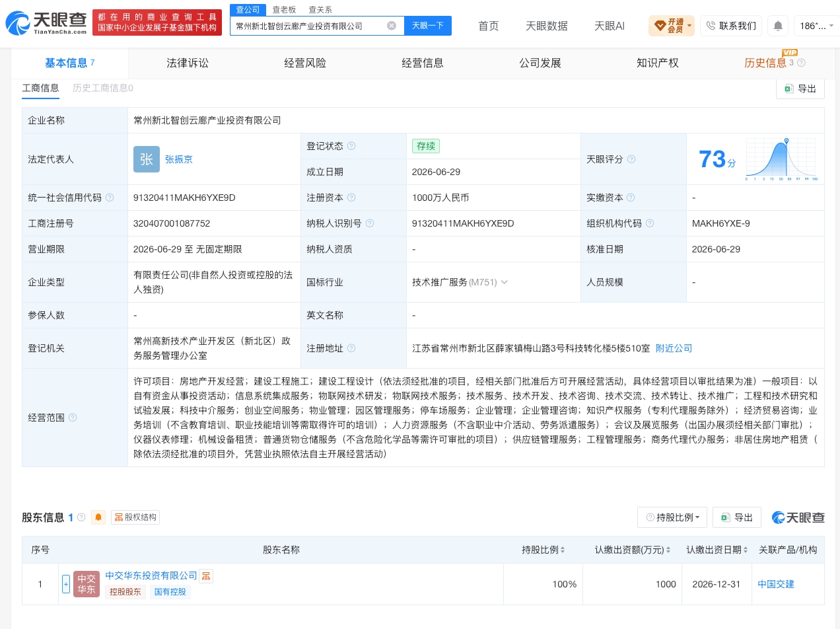840x629 pixels.
Task: Click the 73分 score value
Action: (717, 159)
